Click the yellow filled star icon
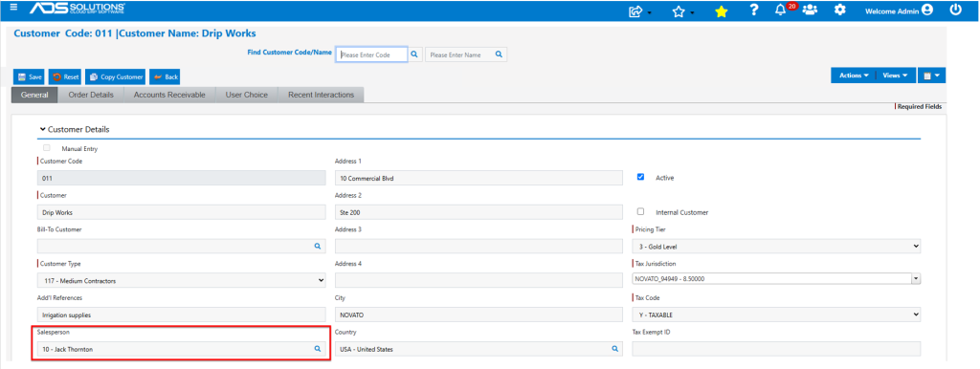Screen dimensions: 980x369 click(722, 11)
